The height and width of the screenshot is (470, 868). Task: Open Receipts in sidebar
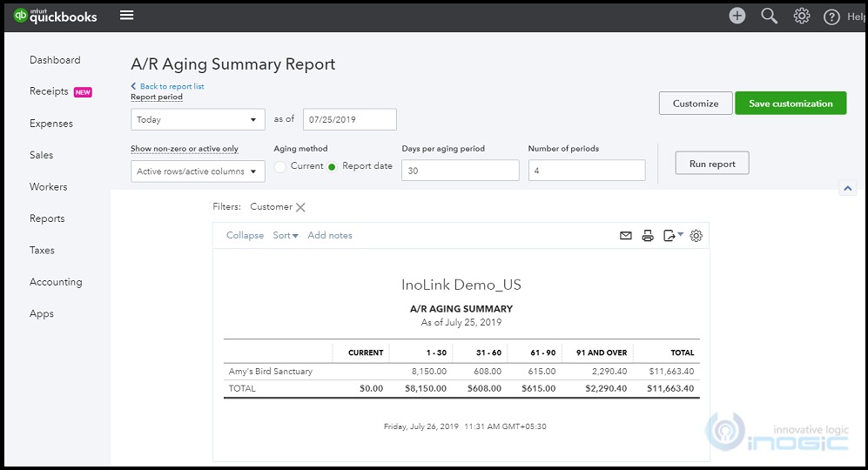point(49,91)
